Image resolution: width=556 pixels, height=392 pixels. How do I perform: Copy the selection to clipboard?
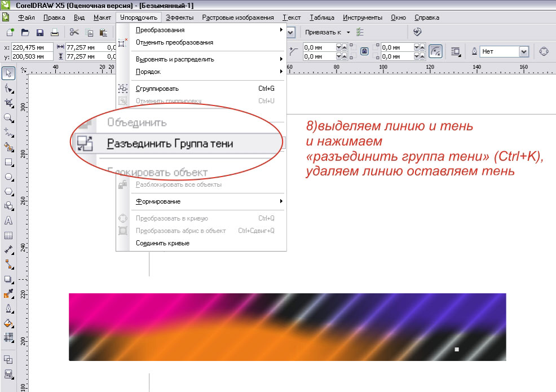89,33
